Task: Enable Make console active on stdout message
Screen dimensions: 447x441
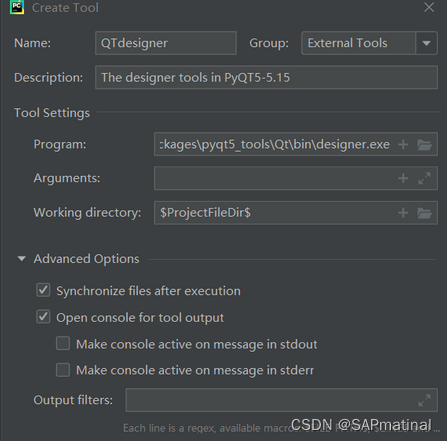Action: point(63,343)
